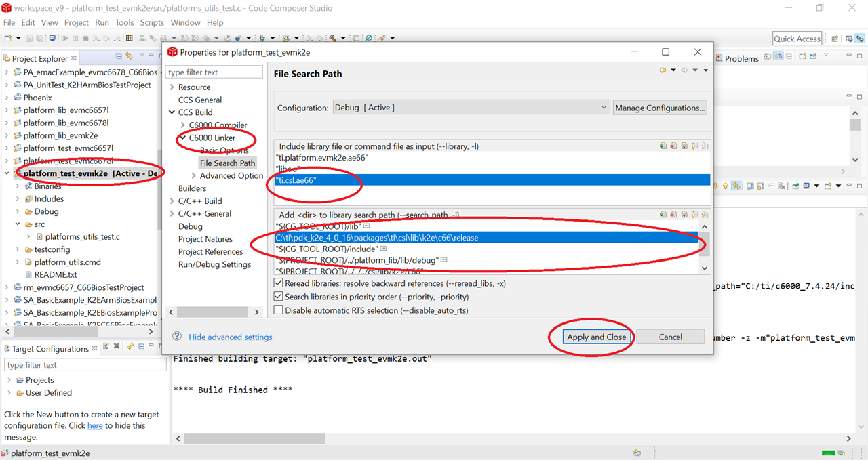Move the selected search path directory up
This screenshot has height=460, width=868.
click(x=694, y=215)
